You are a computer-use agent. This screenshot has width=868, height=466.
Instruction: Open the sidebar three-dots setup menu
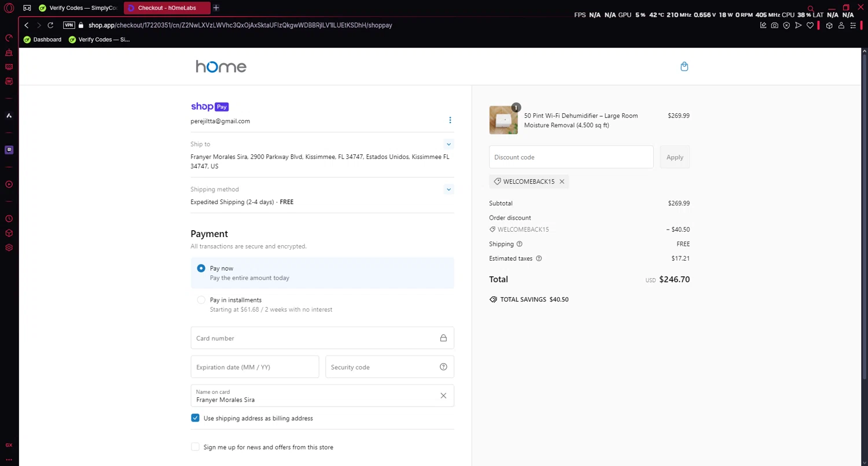pyautogui.click(x=9, y=460)
